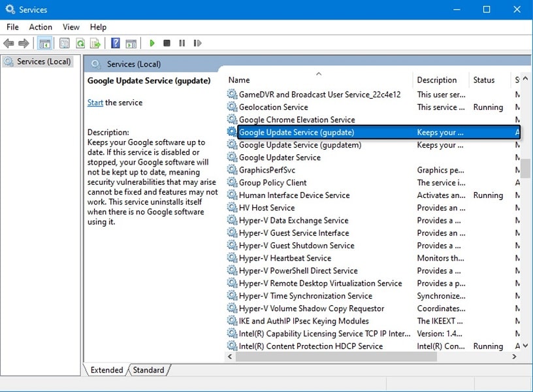The width and height of the screenshot is (533, 392).
Task: Sort by the Description column header
Action: [x=440, y=80]
